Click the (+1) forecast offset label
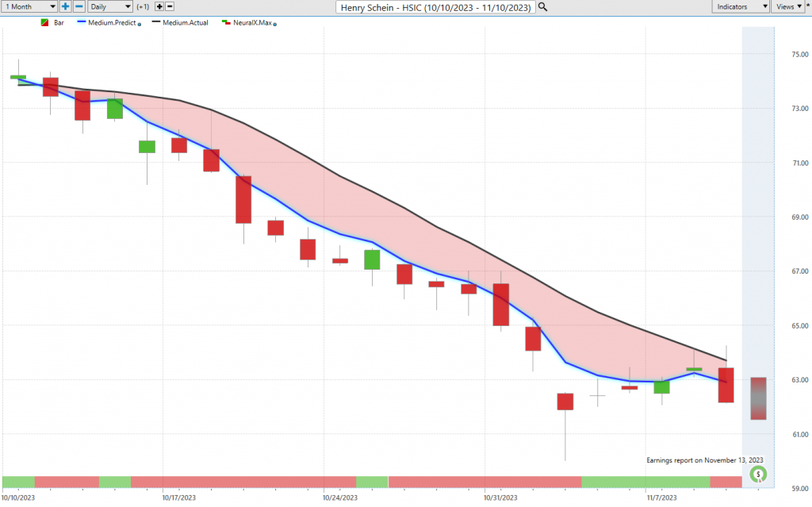 click(143, 6)
